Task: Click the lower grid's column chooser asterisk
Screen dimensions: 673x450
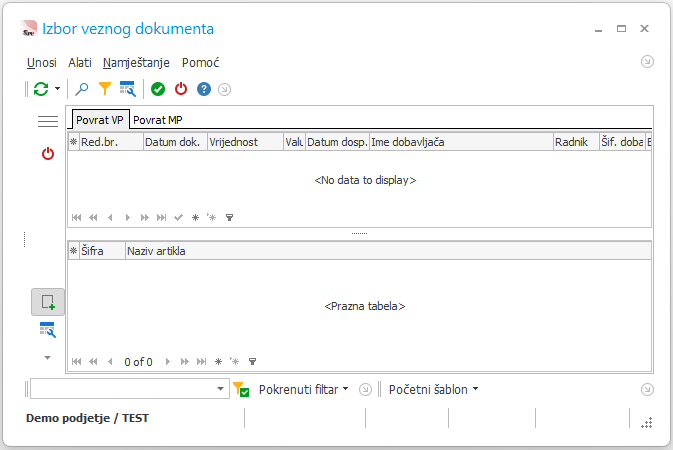Action: click(74, 251)
